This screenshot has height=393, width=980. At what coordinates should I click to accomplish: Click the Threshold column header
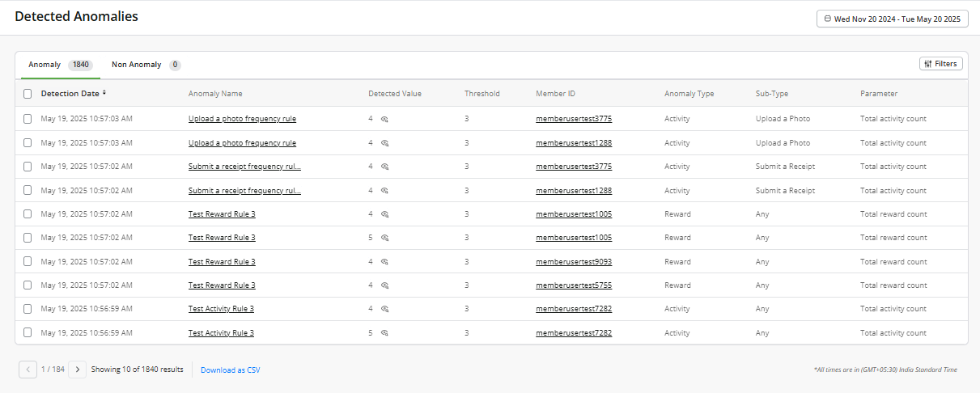click(x=482, y=94)
